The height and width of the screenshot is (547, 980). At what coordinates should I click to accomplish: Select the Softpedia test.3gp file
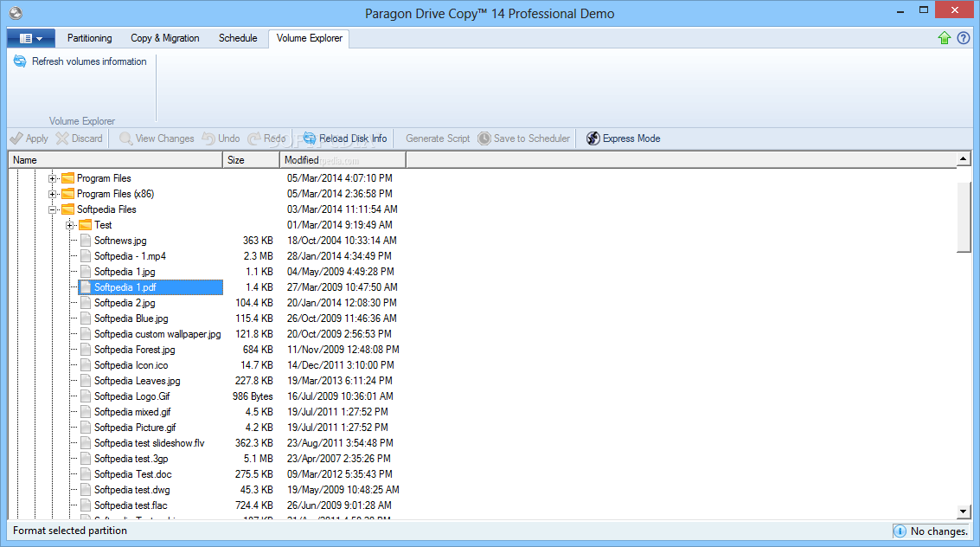click(x=131, y=459)
